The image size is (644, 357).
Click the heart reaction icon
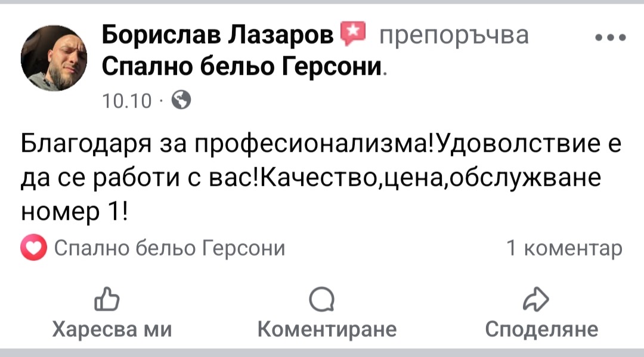(x=34, y=248)
